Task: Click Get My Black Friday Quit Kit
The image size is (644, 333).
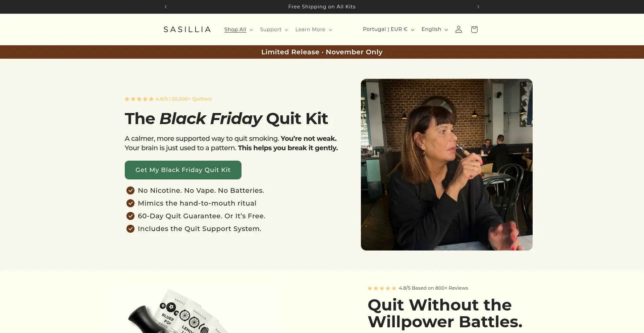Action: [x=183, y=170]
